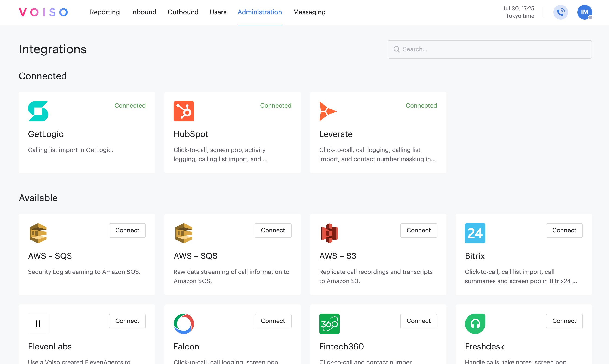Connect the AWS S3 integration
The width and height of the screenshot is (609, 364).
tap(418, 230)
